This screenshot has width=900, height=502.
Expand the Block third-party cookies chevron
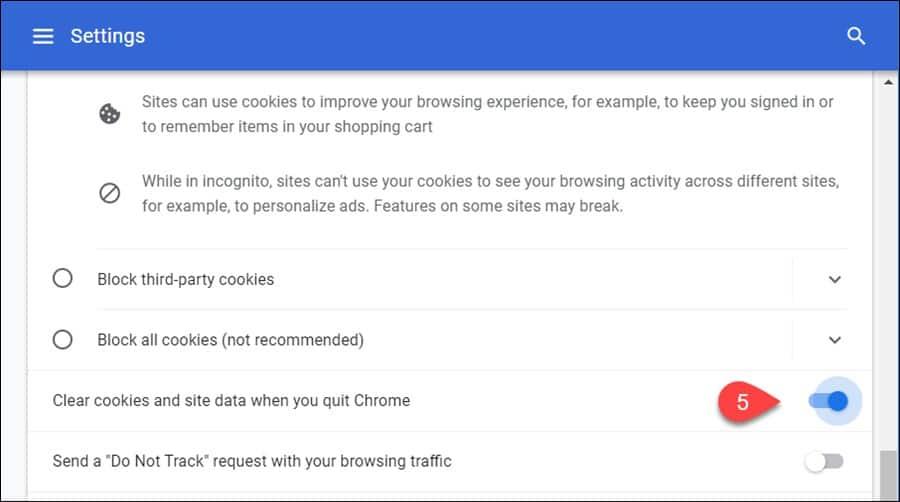tap(835, 279)
